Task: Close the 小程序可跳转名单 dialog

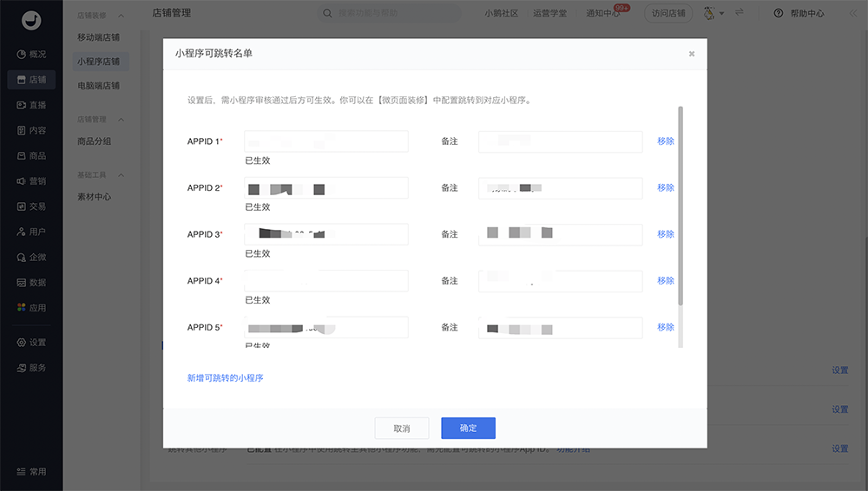Action: click(692, 54)
